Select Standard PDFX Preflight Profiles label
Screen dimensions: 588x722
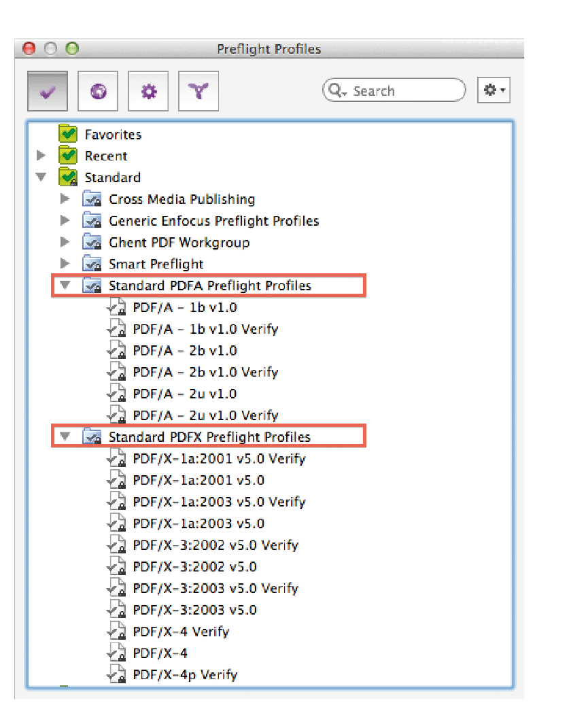pyautogui.click(x=209, y=437)
